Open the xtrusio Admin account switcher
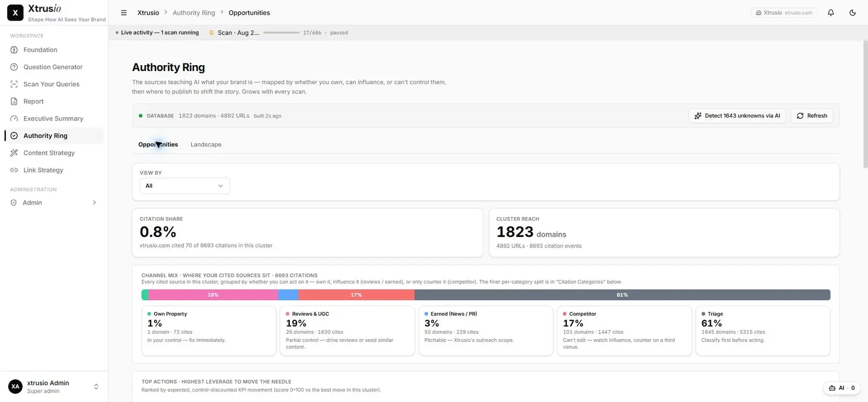The height and width of the screenshot is (402, 868). click(x=54, y=387)
